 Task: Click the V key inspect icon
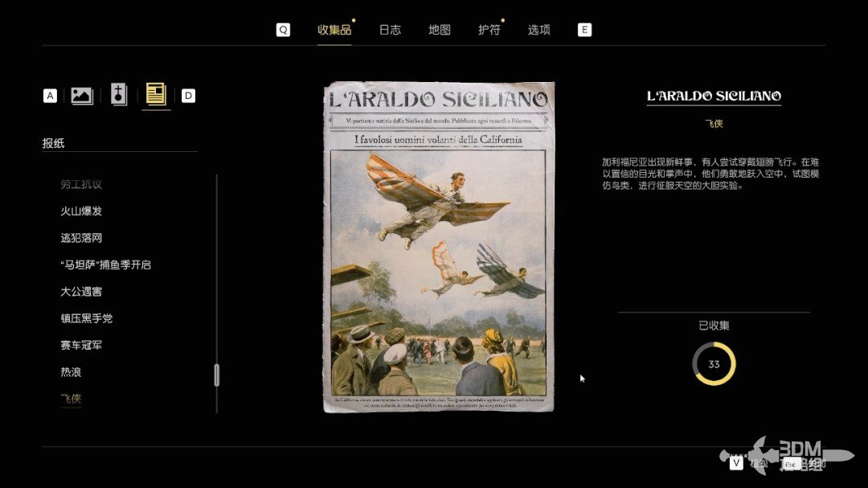tap(735, 462)
